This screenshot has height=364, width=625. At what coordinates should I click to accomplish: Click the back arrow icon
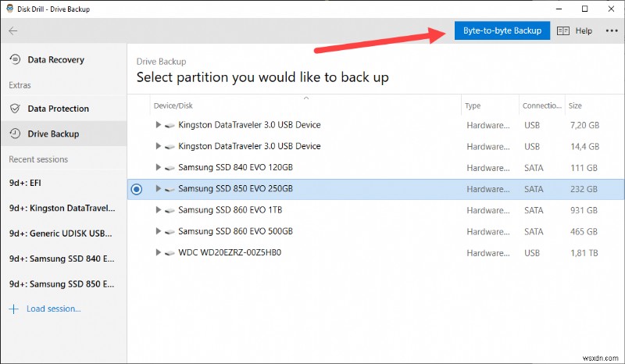coord(13,31)
